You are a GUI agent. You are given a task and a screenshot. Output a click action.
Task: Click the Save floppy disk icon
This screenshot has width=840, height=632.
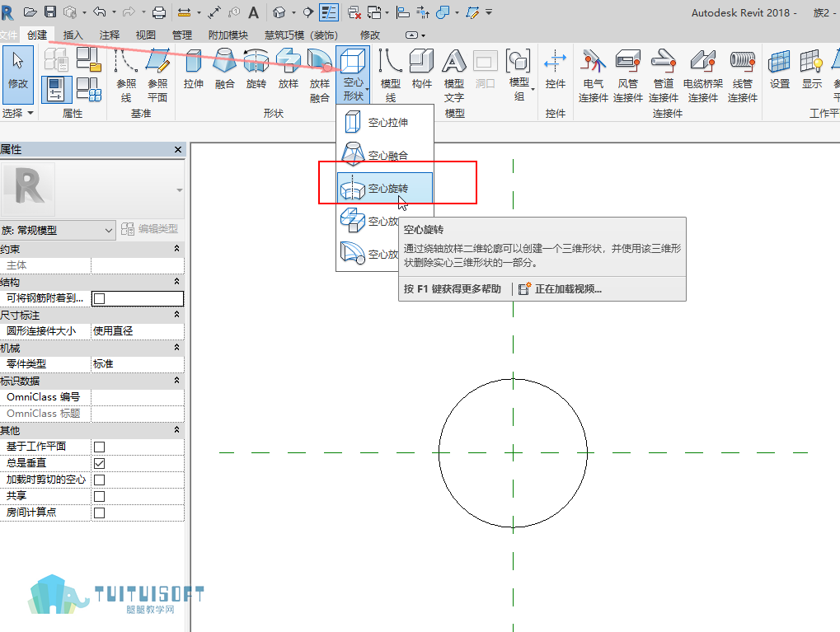pos(49,12)
